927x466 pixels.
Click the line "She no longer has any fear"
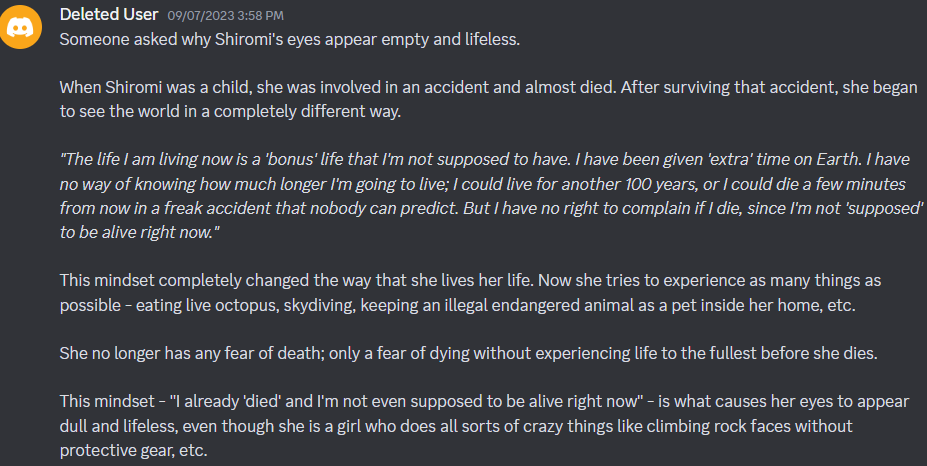468,354
